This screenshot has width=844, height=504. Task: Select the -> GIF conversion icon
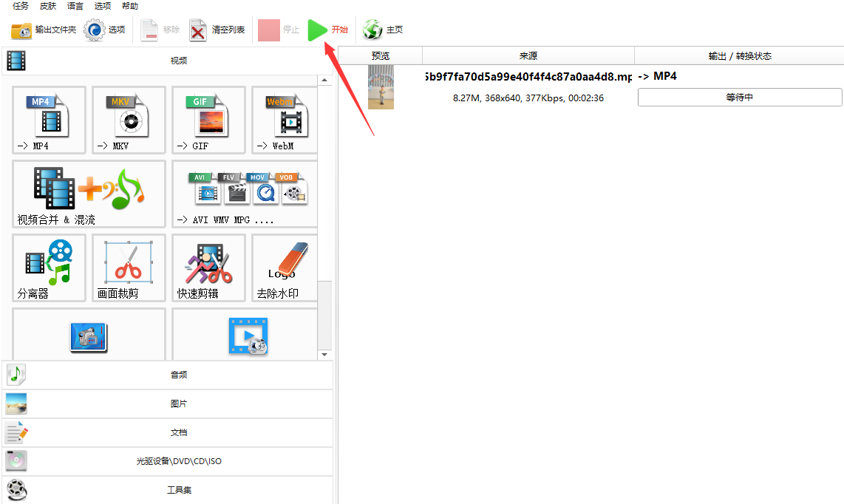208,120
